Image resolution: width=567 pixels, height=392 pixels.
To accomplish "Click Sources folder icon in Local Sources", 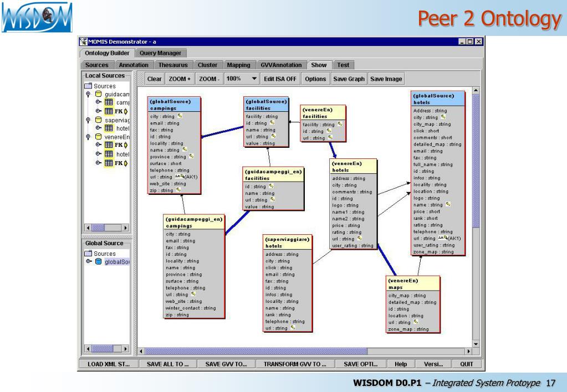I will pos(88,86).
